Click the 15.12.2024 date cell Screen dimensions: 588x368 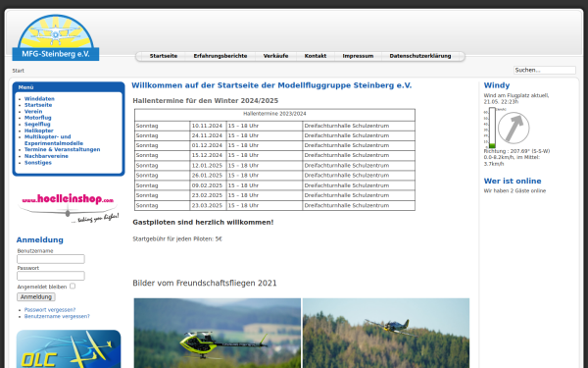pyautogui.click(x=208, y=155)
